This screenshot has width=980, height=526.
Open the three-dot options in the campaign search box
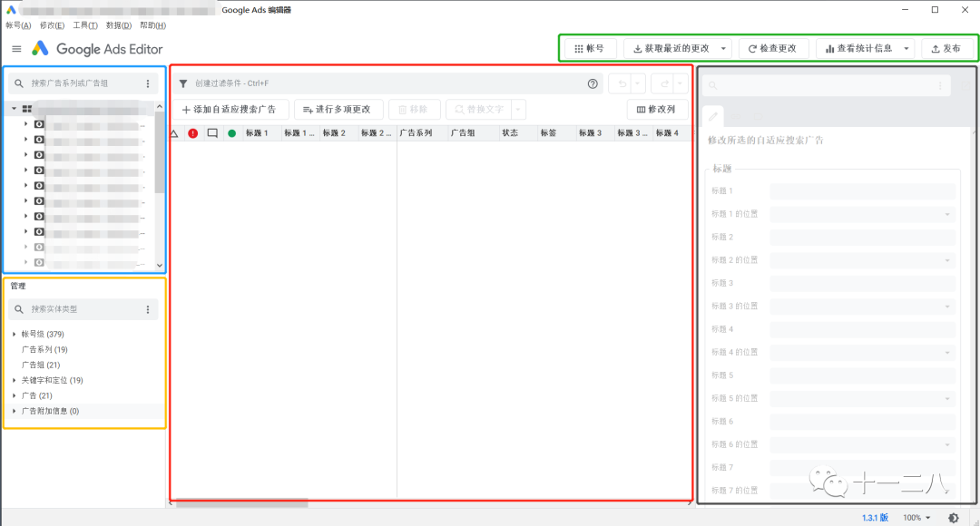pyautogui.click(x=148, y=83)
